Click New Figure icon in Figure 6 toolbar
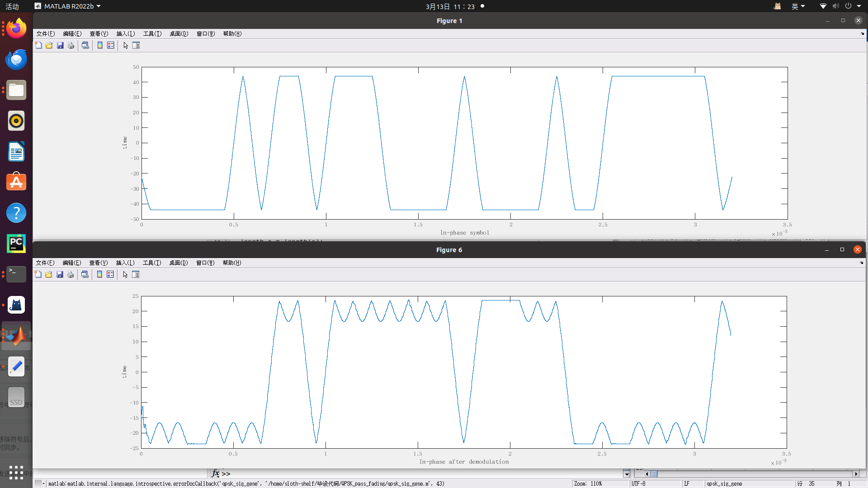Image resolution: width=868 pixels, height=488 pixels. coord(38,274)
